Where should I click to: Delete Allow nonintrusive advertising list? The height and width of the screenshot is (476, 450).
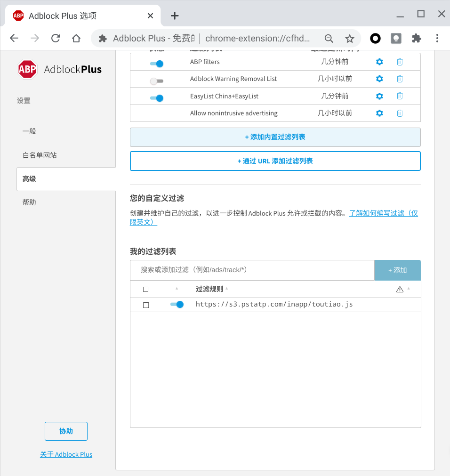coord(400,113)
